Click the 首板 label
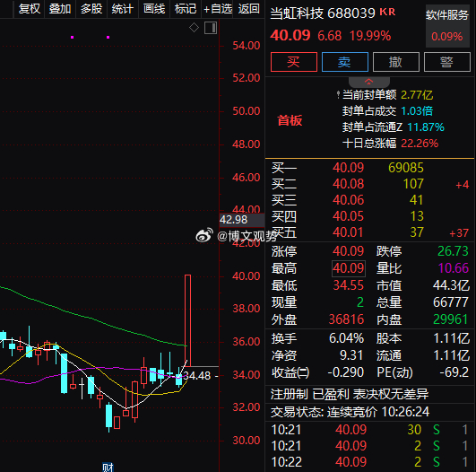 tap(290, 120)
